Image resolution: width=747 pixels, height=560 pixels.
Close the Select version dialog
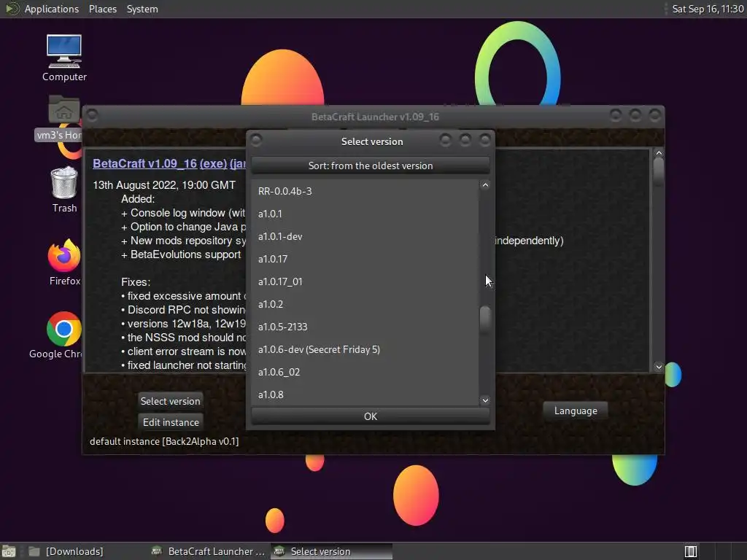485,140
